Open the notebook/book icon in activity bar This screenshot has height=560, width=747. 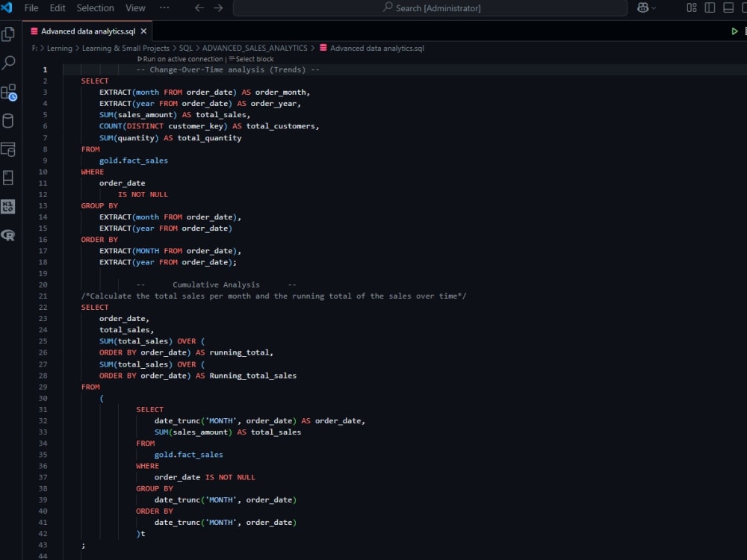(8, 178)
